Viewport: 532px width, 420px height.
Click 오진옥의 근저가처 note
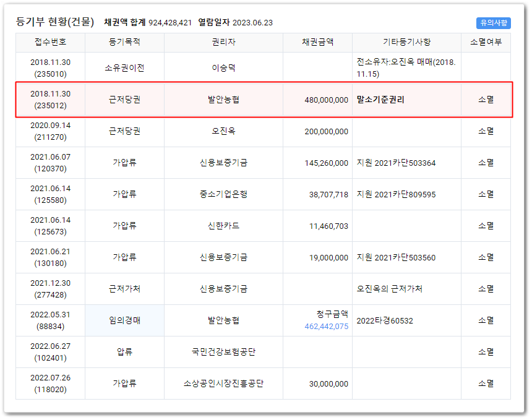coord(389,289)
